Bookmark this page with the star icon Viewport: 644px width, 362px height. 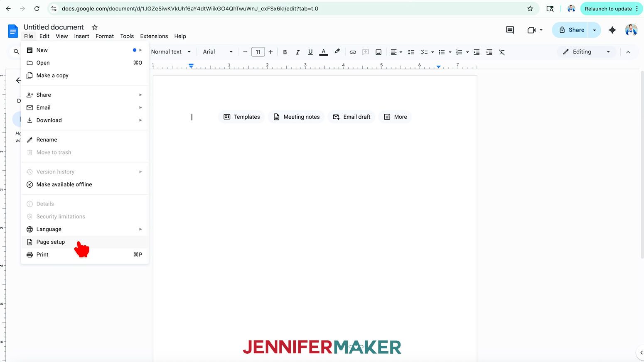point(530,8)
